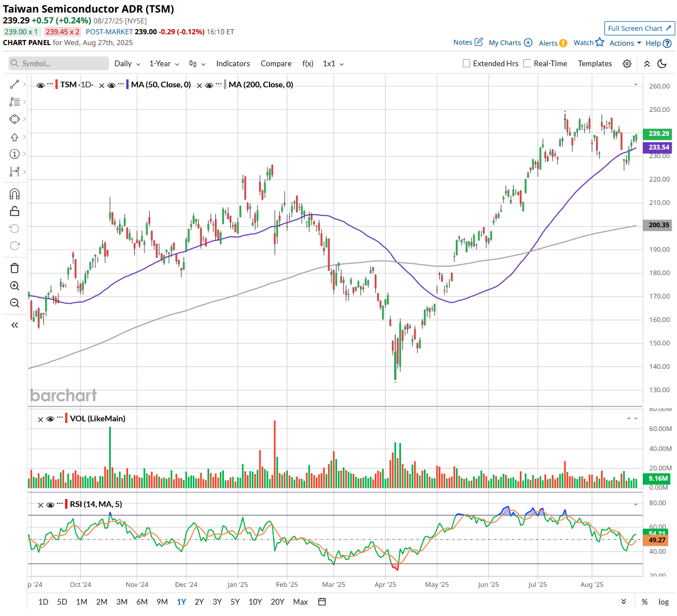Select the 5Y time range
The image size is (677, 616).
pyautogui.click(x=235, y=602)
